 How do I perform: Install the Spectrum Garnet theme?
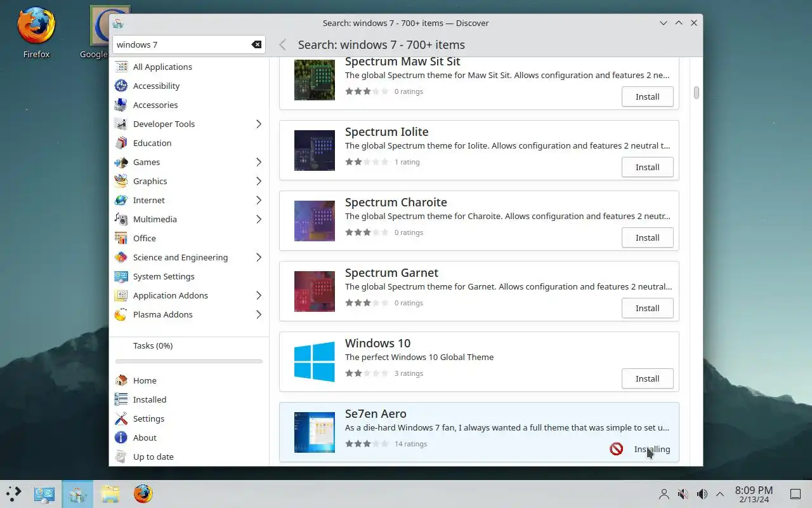click(647, 308)
